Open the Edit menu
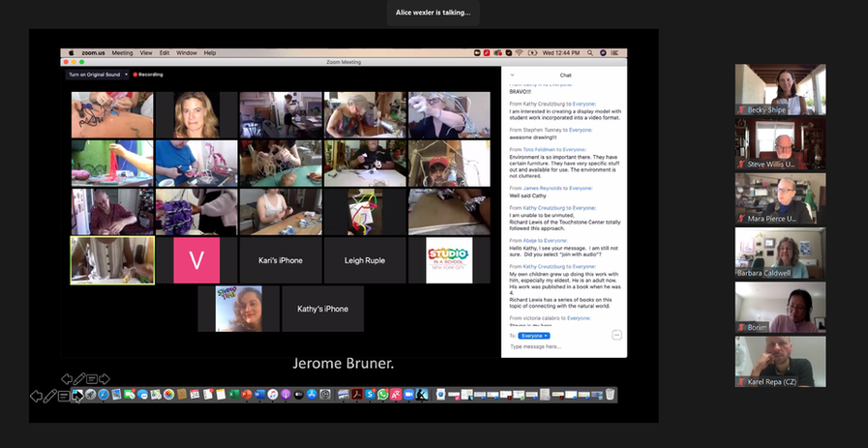Screen dimensions: 868x448 click(x=165, y=52)
